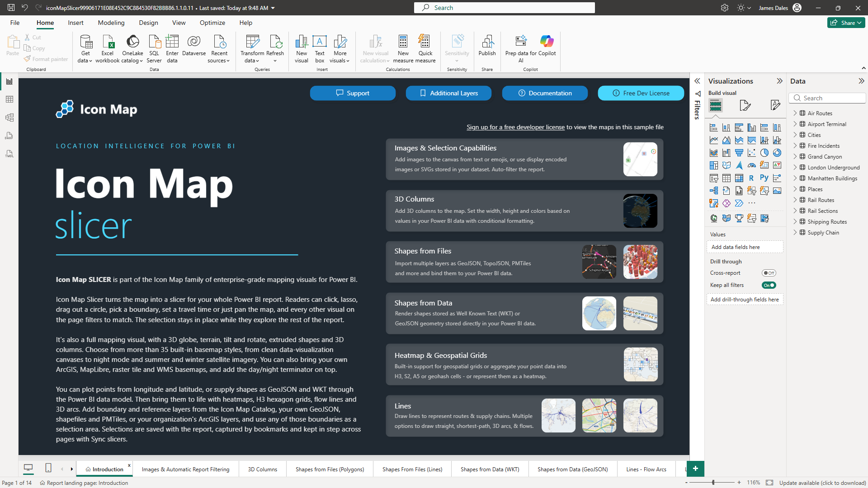Click the title bar Search box
The height and width of the screenshot is (488, 868).
coord(504,8)
